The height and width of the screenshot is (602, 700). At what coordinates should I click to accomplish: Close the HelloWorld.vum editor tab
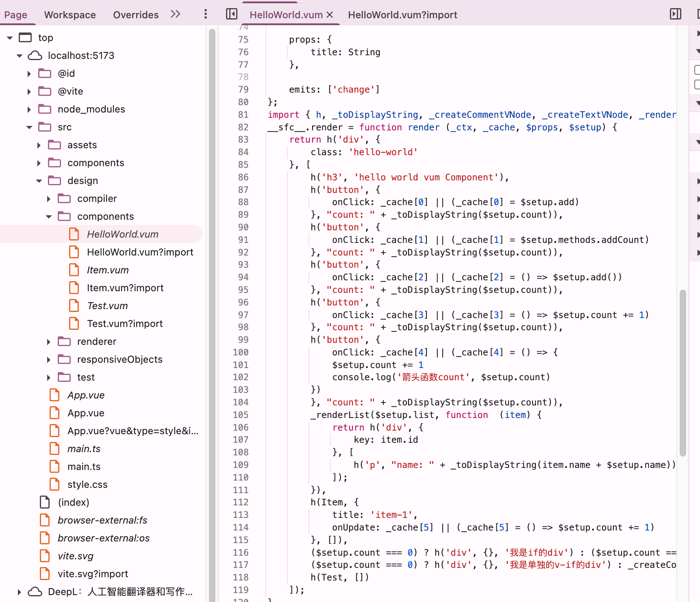[330, 15]
